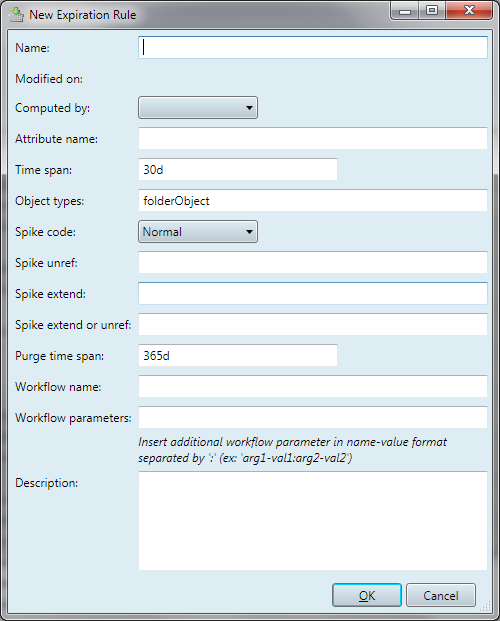The image size is (500, 621).
Task: Click the Object types field with folderObject
Action: [313, 200]
